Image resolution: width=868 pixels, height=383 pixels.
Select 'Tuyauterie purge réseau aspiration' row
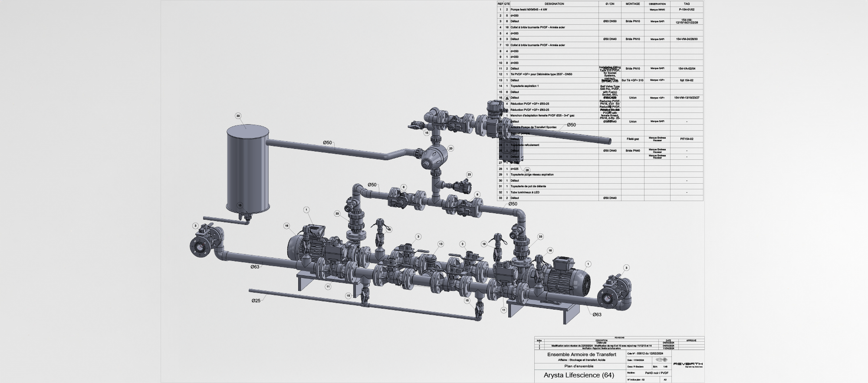coord(600,175)
